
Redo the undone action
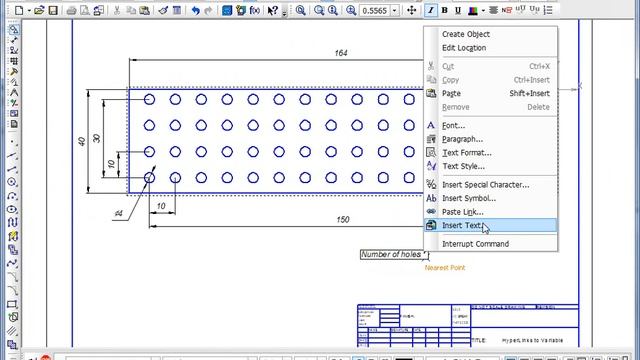[208, 11]
